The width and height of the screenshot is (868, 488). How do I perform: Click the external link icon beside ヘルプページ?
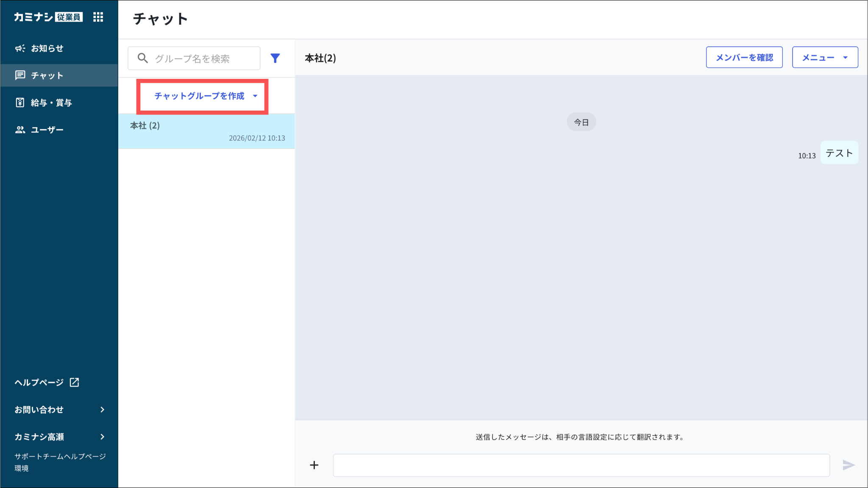click(75, 382)
